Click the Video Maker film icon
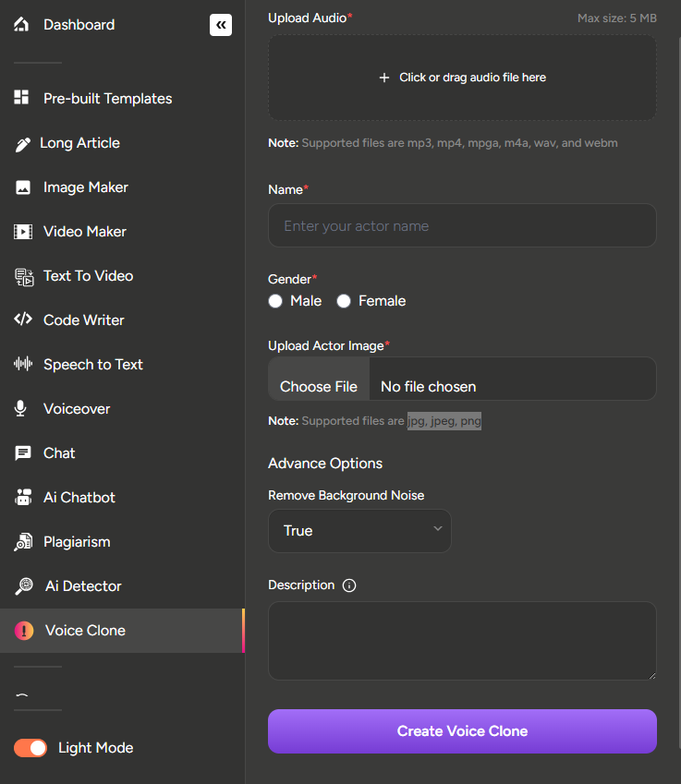 (x=23, y=232)
